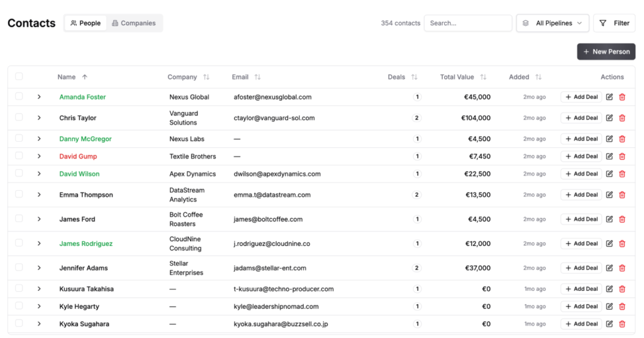This screenshot has width=644, height=338.
Task: Expand Chris Taylor's row details
Action: (39, 118)
